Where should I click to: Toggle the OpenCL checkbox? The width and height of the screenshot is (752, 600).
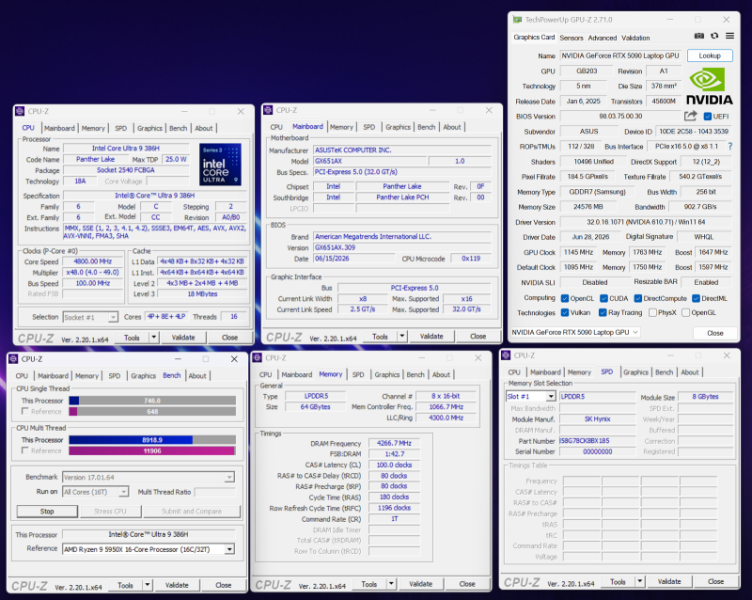tap(565, 298)
